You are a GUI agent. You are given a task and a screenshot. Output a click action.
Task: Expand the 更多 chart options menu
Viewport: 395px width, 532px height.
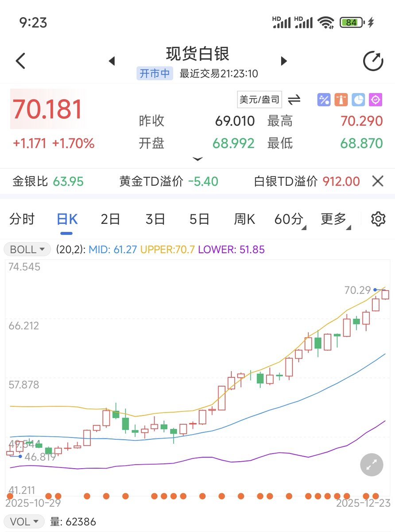point(334,219)
